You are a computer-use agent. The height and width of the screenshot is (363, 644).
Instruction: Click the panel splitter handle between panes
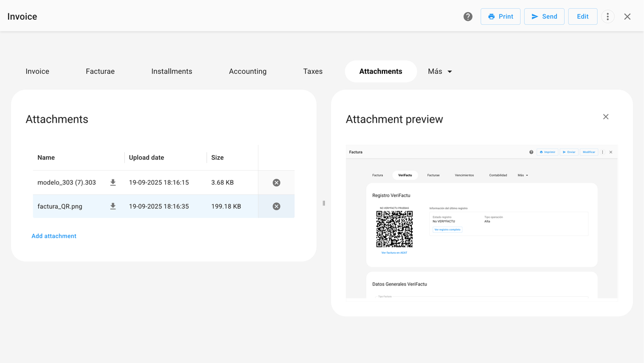click(324, 203)
